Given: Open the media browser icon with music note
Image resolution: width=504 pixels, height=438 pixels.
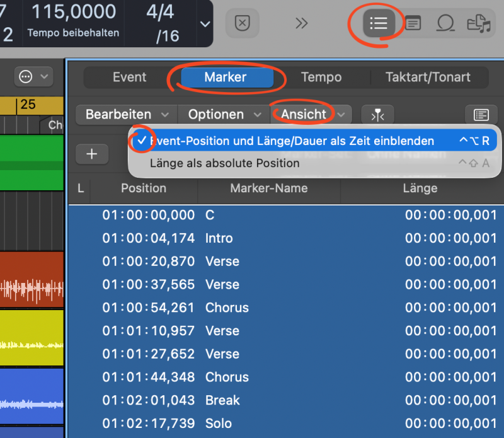Looking at the screenshot, I should click(479, 23).
